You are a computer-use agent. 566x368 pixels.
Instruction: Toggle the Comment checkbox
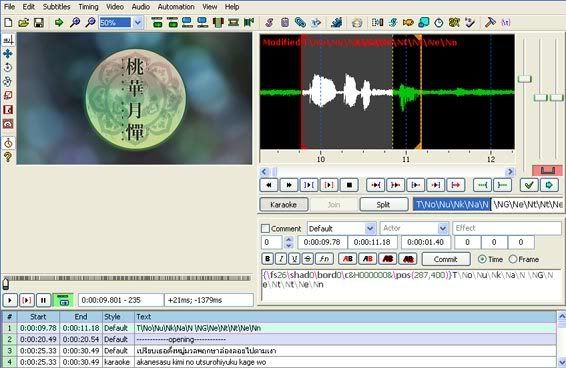click(265, 228)
